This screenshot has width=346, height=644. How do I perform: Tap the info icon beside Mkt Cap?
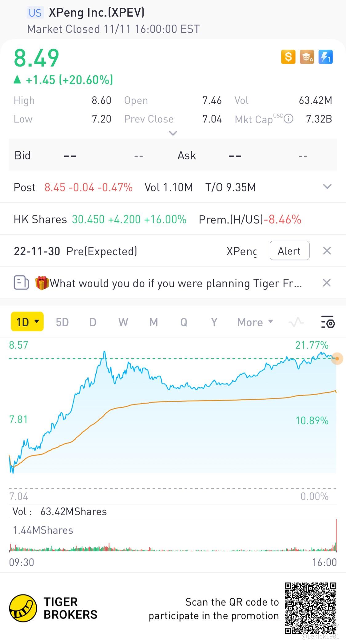tap(288, 119)
